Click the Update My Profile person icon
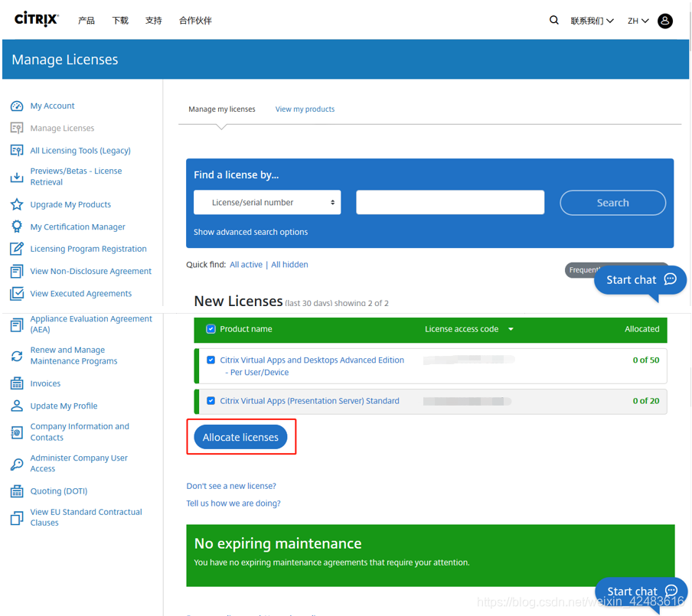692x616 pixels. tap(17, 406)
